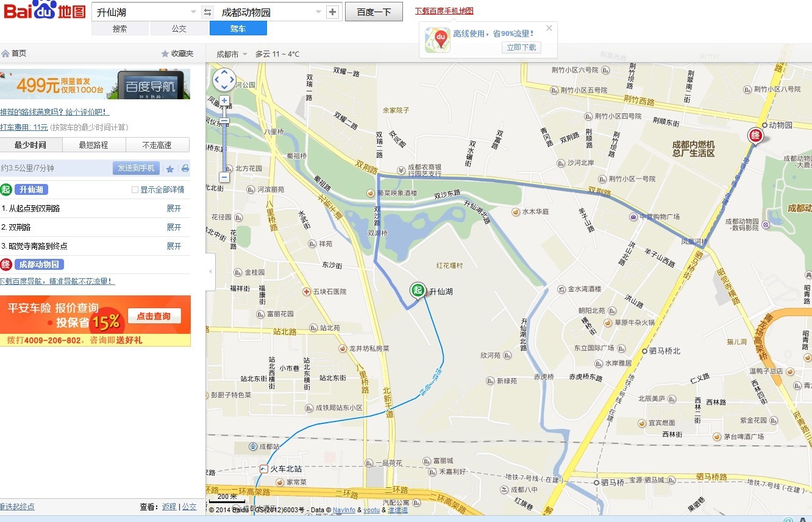Toggle the favorite star for this route
This screenshot has width=812, height=522.
pos(170,169)
